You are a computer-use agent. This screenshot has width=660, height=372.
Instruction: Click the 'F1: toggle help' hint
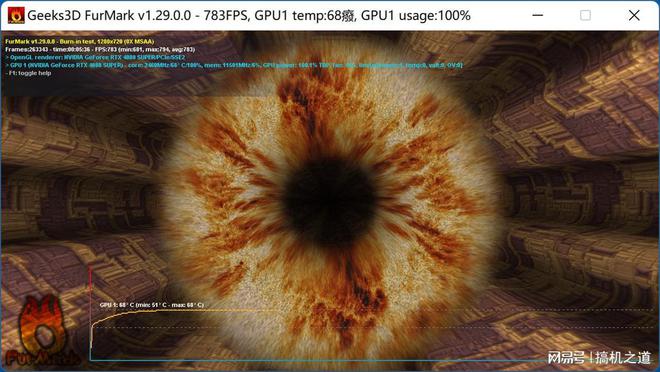(x=28, y=73)
